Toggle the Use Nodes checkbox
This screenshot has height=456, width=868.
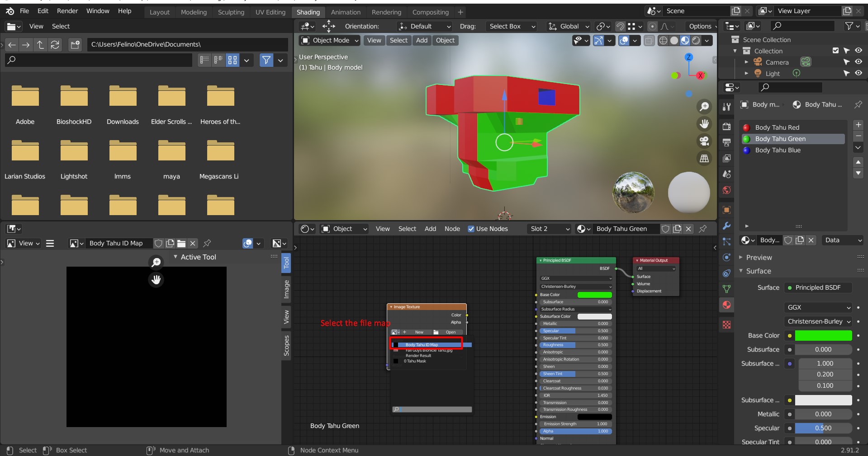(471, 229)
